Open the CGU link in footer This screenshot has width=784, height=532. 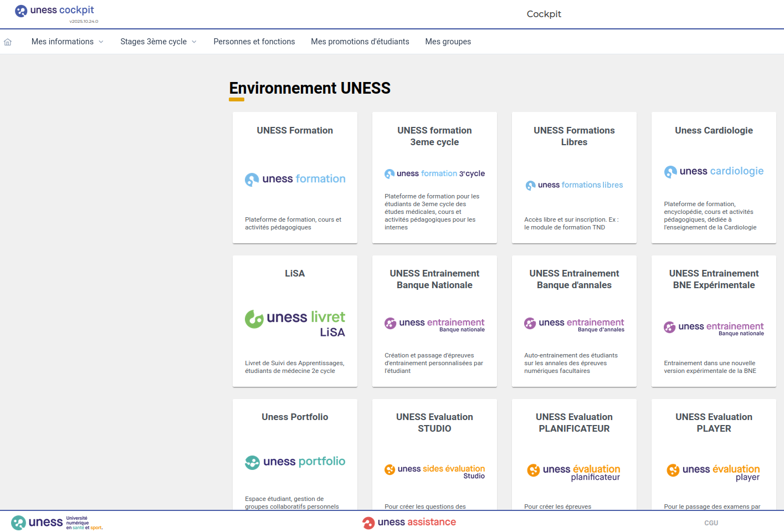pyautogui.click(x=711, y=523)
